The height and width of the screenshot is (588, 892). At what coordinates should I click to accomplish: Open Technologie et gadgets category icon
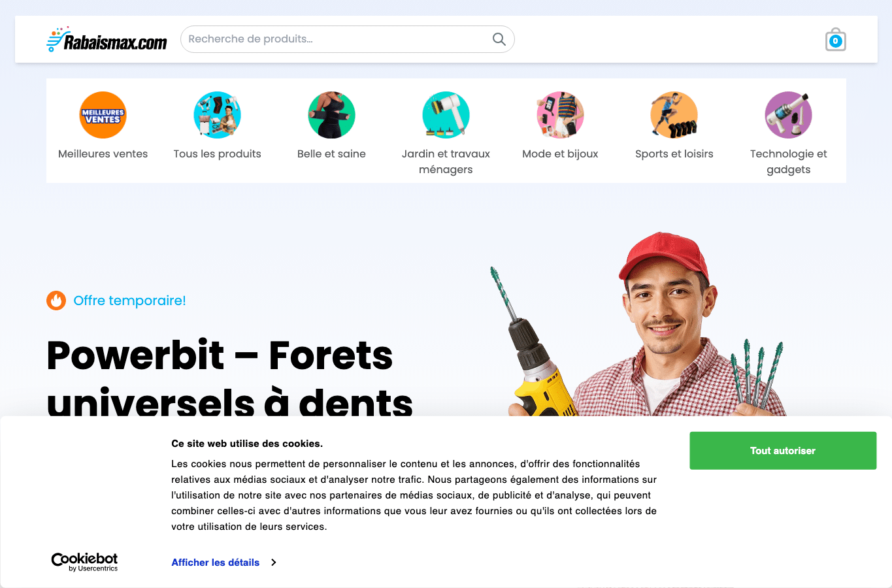pos(789,115)
